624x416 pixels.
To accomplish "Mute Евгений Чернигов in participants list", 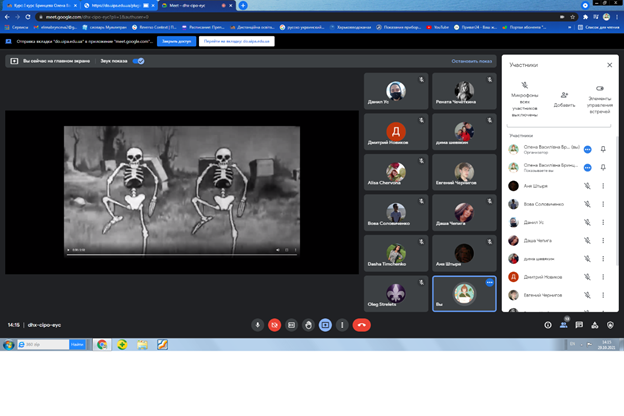I will point(587,295).
